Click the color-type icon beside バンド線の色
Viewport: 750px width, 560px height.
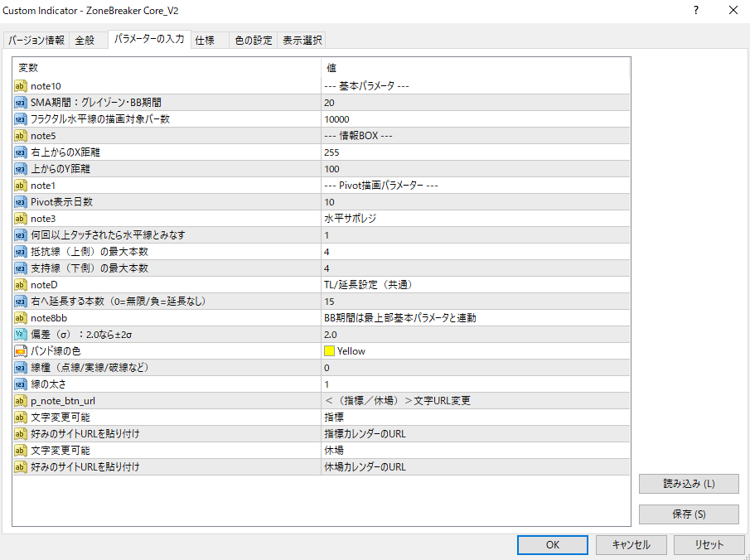click(x=21, y=351)
